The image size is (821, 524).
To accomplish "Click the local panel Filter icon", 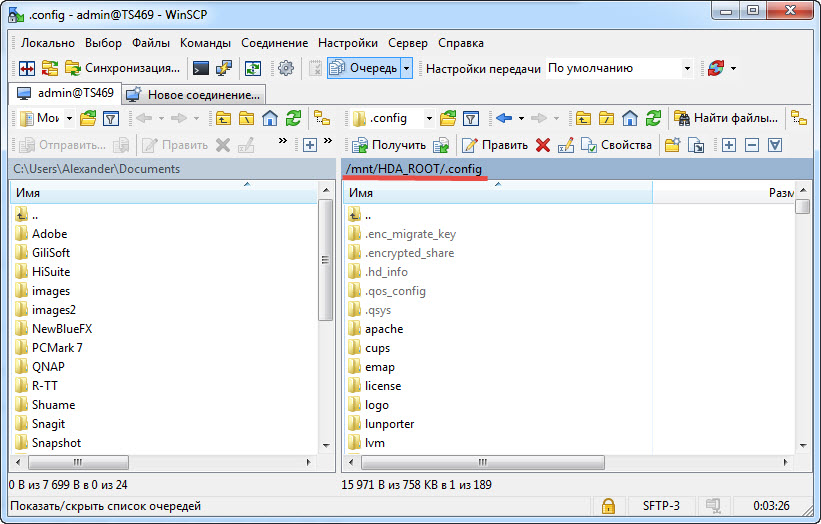I will click(110, 118).
